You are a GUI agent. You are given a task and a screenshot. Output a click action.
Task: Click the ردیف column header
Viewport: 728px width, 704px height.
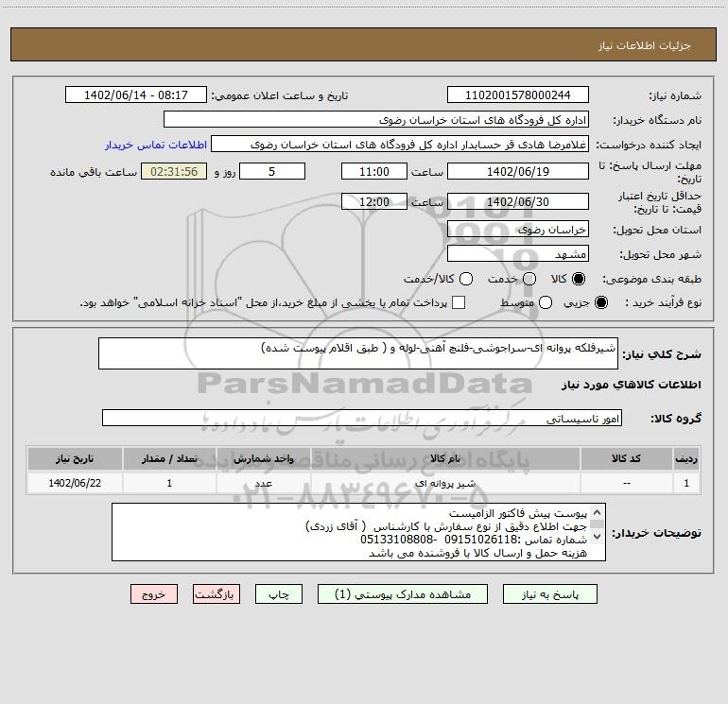686,458
